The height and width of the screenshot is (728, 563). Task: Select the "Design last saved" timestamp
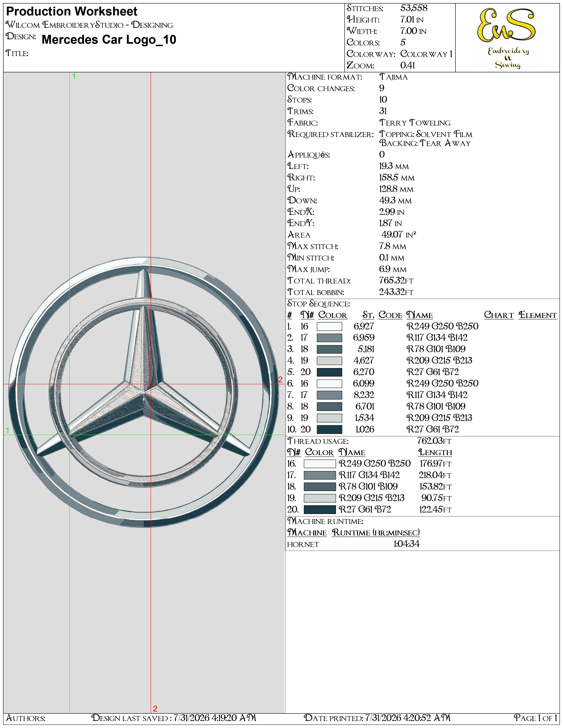coord(174,718)
